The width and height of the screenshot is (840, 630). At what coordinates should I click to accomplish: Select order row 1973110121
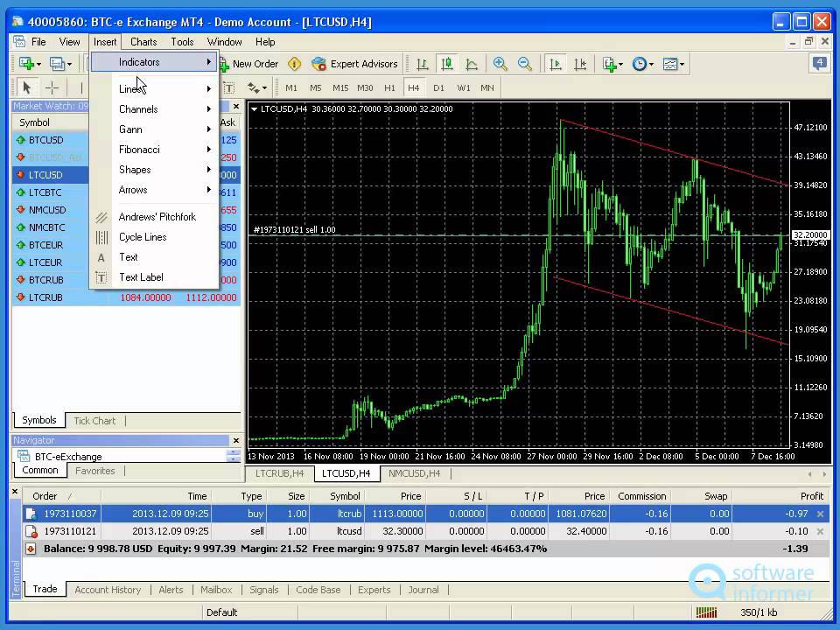coord(425,531)
